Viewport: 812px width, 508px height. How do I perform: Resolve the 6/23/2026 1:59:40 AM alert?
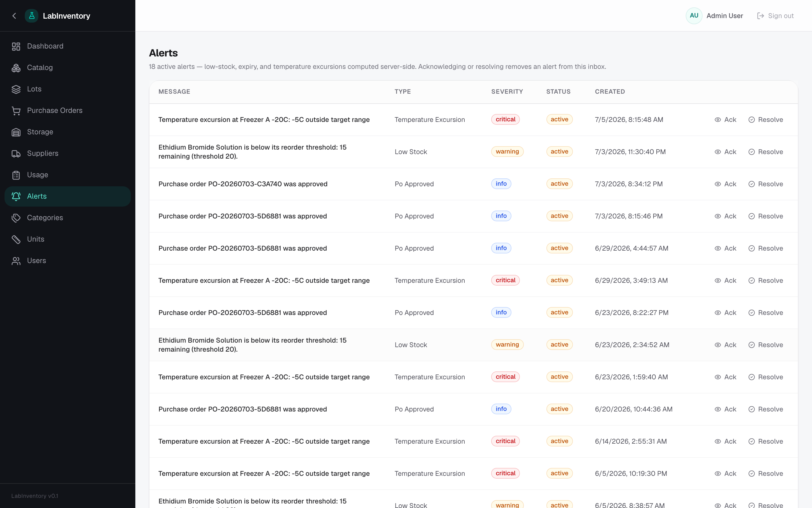click(x=765, y=377)
